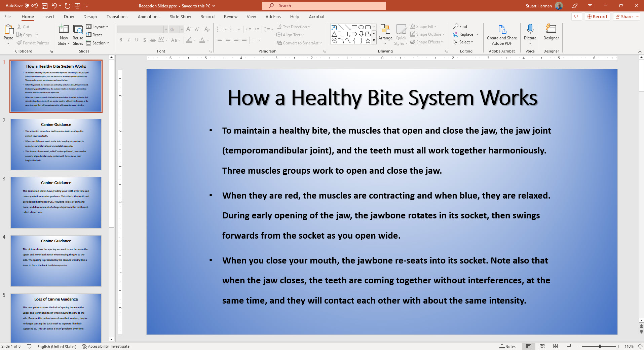The image size is (644, 350).
Task: Click Create and Share Adobe PDF
Action: click(502, 35)
